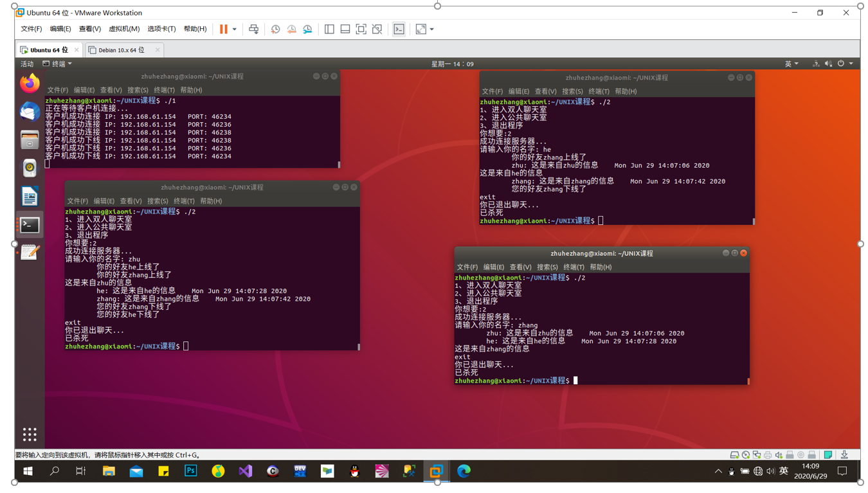Select the VMware take snapshot icon
The width and height of the screenshot is (868, 493).
coord(275,29)
